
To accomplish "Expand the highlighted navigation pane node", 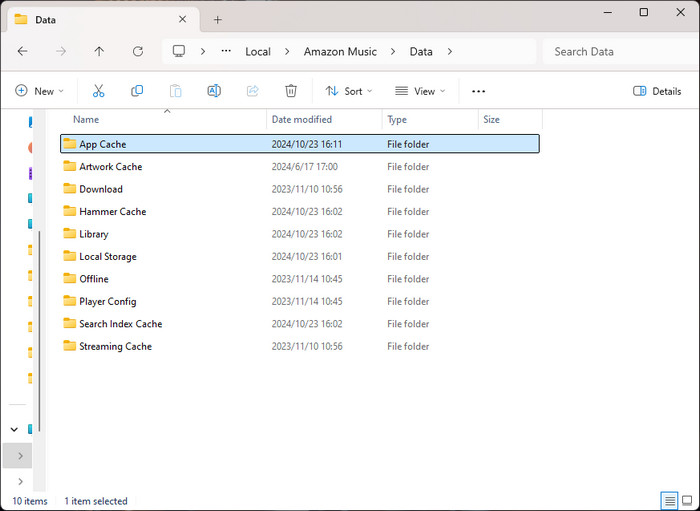I will coord(21,456).
